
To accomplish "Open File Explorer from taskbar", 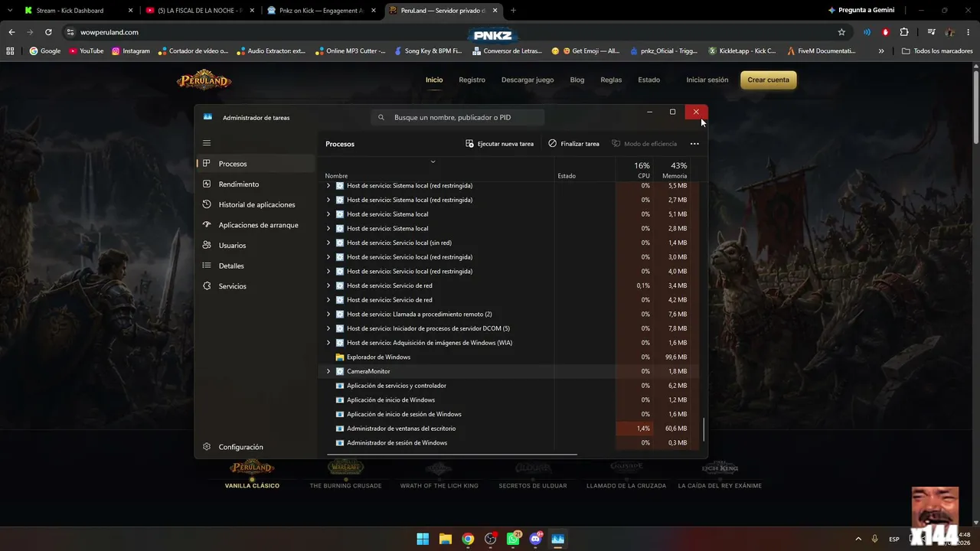I will 445,539.
